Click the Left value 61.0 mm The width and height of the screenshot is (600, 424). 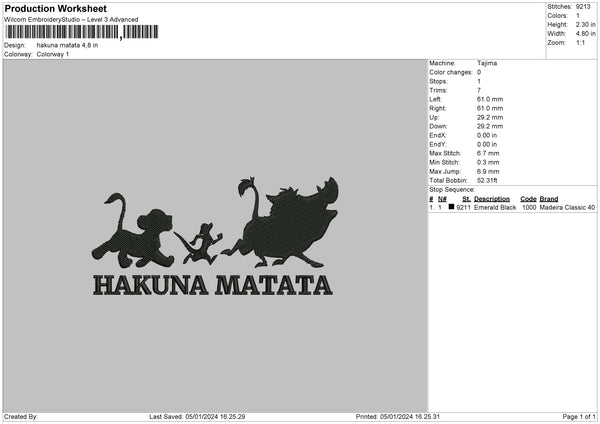pyautogui.click(x=490, y=99)
